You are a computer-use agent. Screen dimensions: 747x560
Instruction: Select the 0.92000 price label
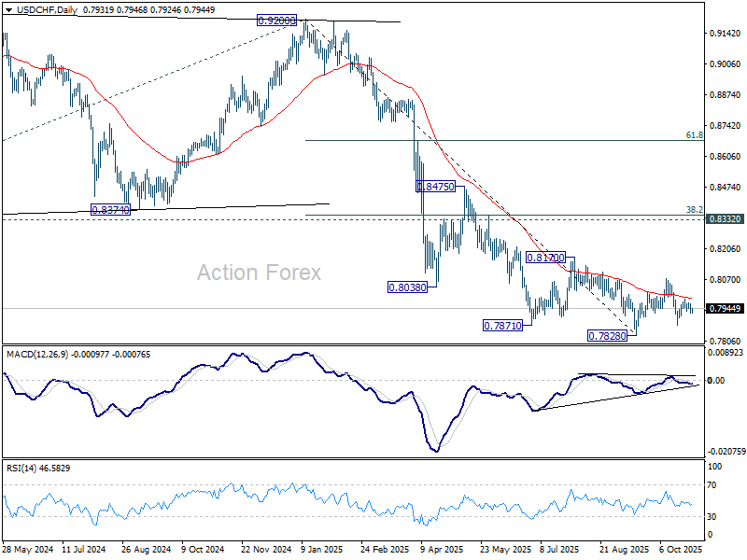click(276, 21)
